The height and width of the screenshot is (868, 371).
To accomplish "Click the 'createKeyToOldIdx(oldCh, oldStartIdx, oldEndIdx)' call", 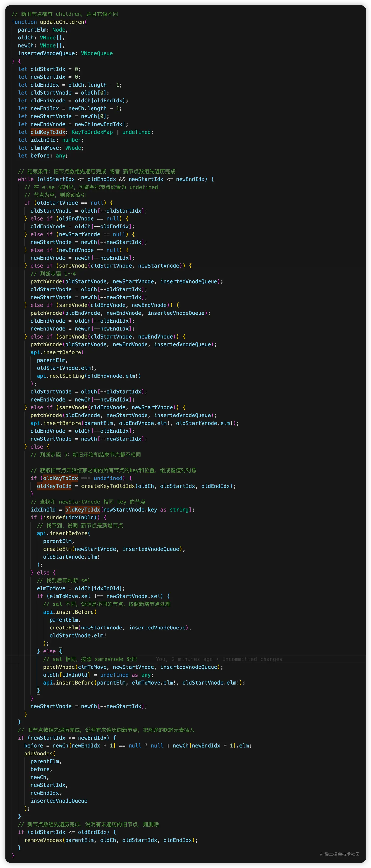I will click(x=157, y=486).
